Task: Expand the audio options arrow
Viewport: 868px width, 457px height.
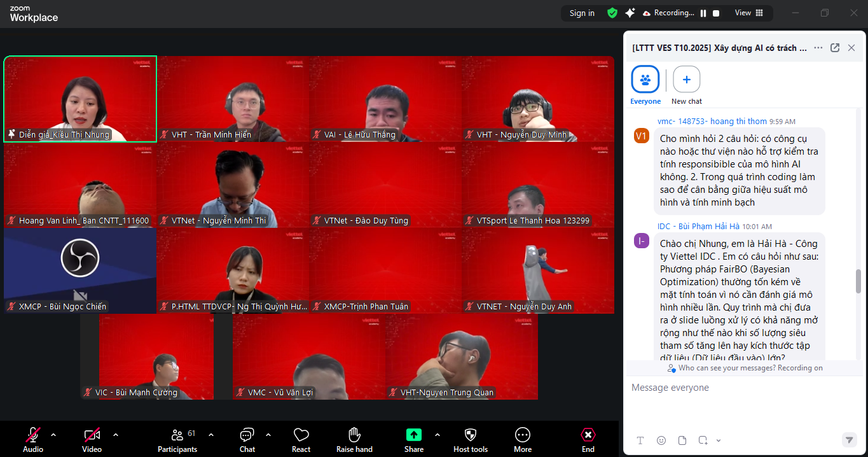Action: pos(53,435)
